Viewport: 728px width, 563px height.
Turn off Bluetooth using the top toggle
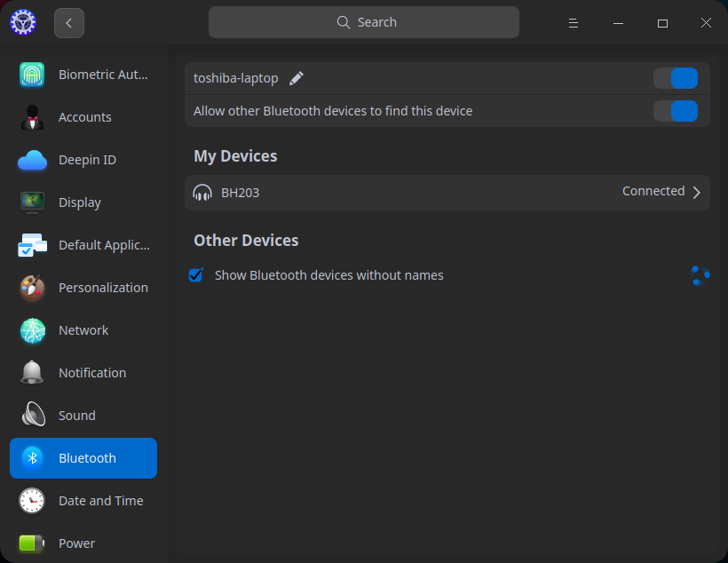click(676, 78)
